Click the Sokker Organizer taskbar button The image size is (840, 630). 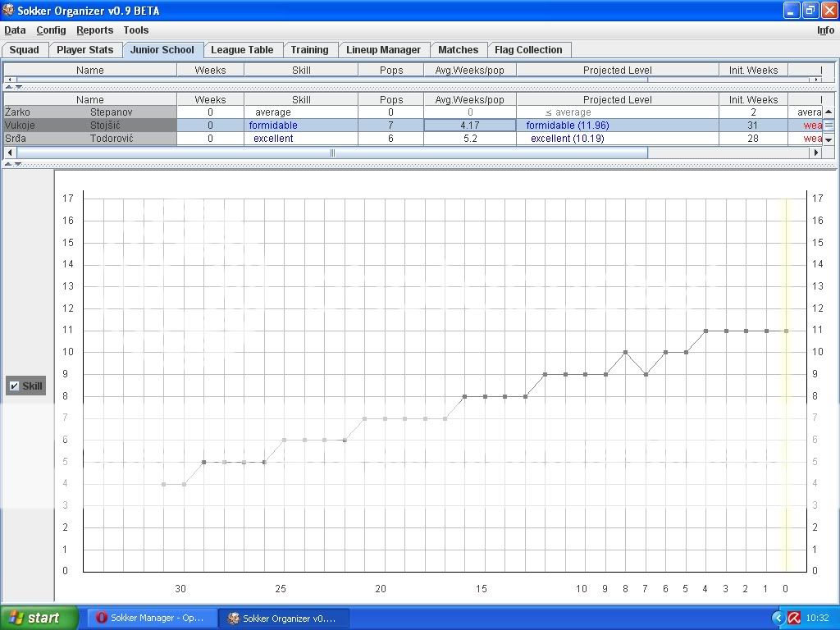point(283,618)
